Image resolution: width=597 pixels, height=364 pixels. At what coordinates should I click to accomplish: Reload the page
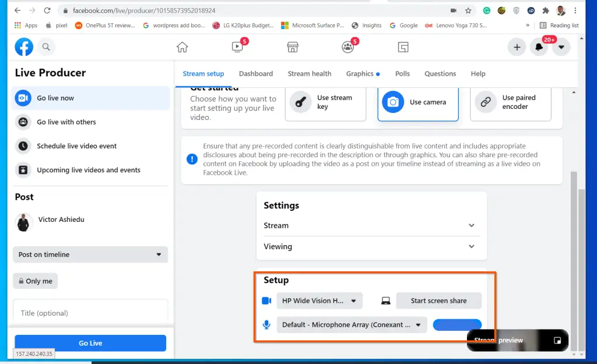pos(47,10)
